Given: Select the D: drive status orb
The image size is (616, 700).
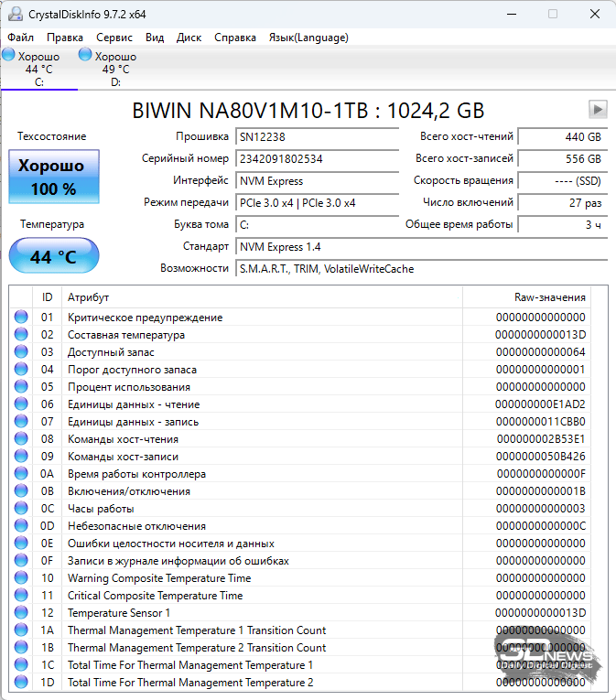Looking at the screenshot, I should point(85,56).
